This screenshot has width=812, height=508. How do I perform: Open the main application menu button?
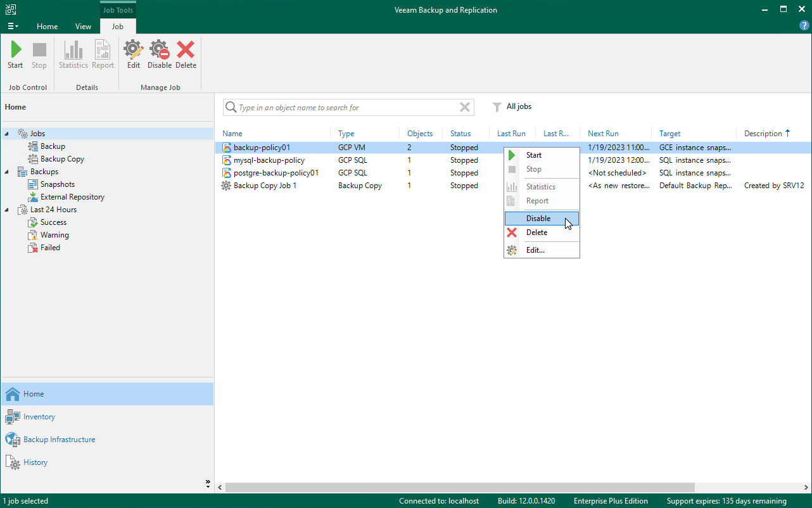tap(13, 26)
